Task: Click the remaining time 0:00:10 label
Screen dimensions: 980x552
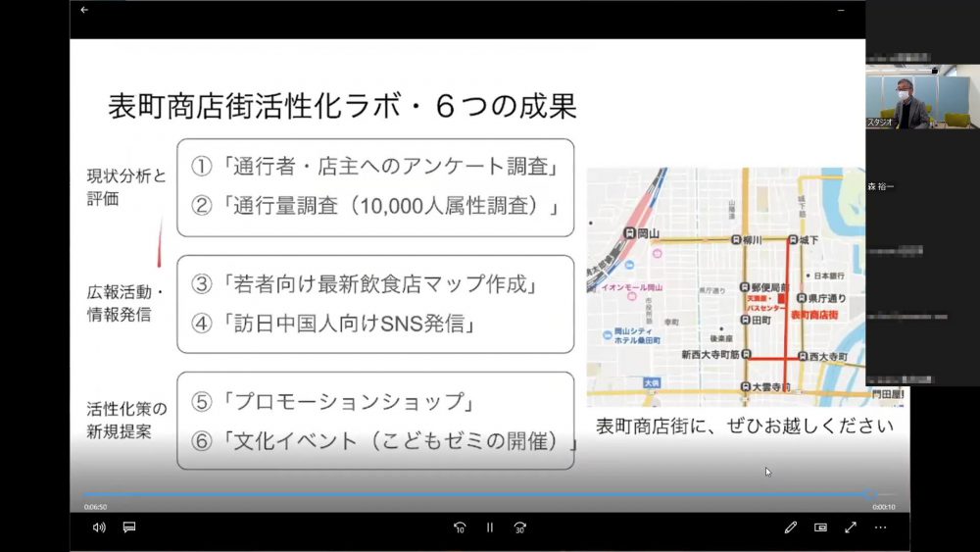Action: pyautogui.click(x=884, y=507)
